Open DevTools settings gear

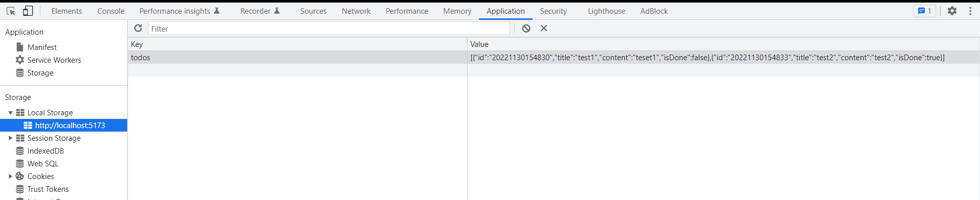point(952,11)
